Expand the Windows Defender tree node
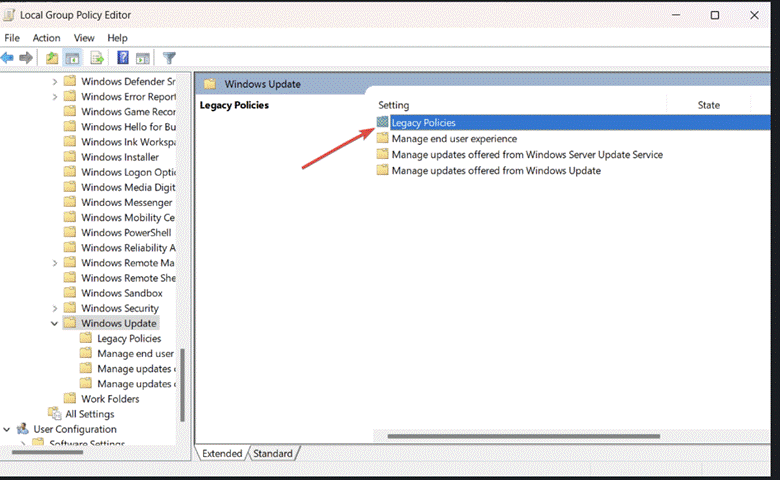The width and height of the screenshot is (780, 480). [55, 82]
